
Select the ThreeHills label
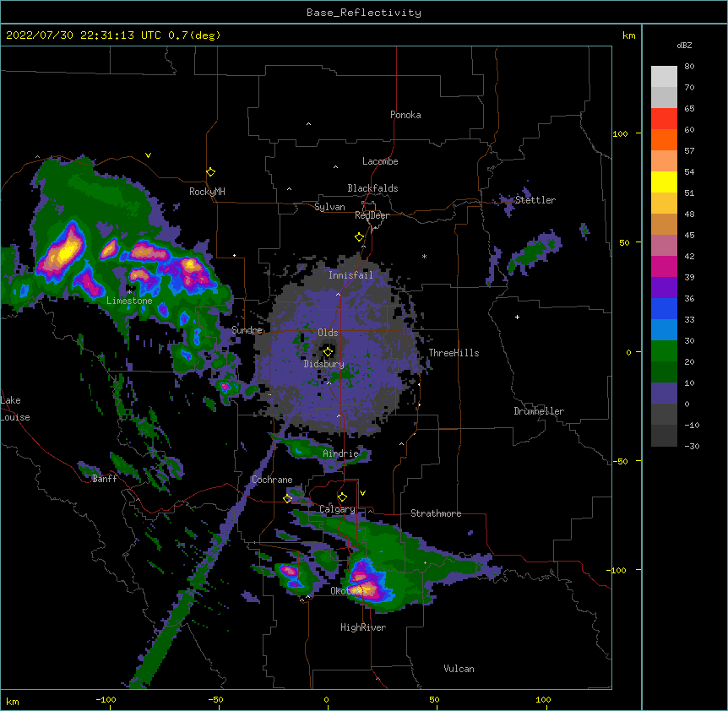pos(454,353)
